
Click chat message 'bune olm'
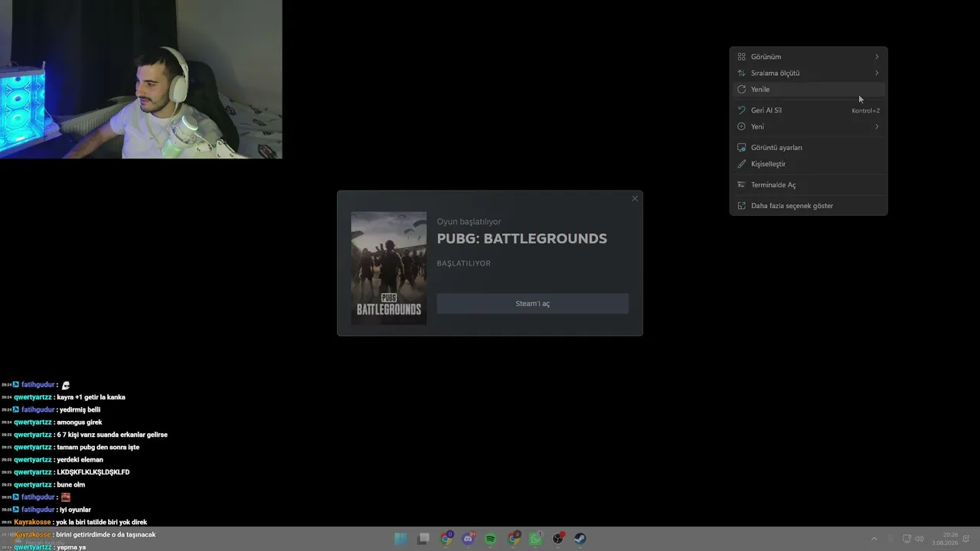point(71,484)
